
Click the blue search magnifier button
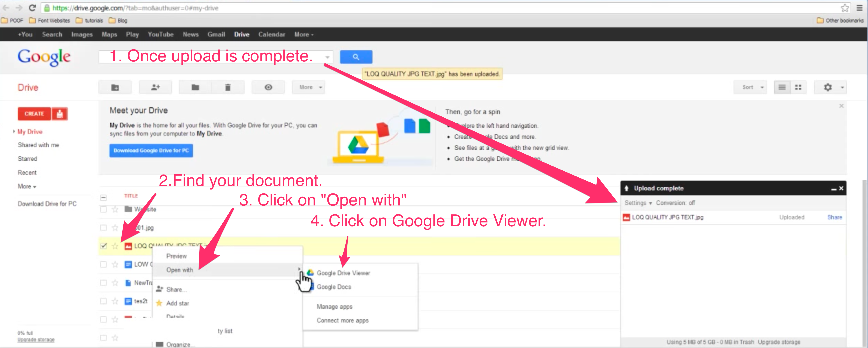356,57
